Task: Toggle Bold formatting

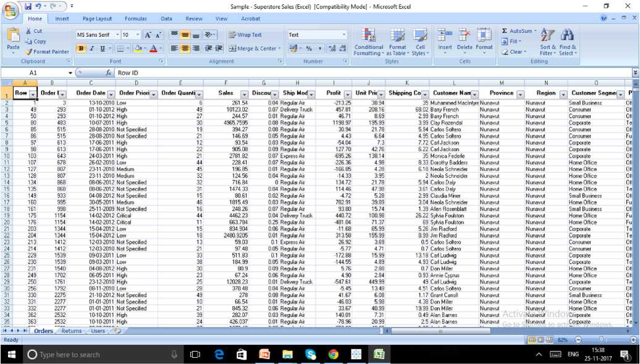Action: coord(82,48)
